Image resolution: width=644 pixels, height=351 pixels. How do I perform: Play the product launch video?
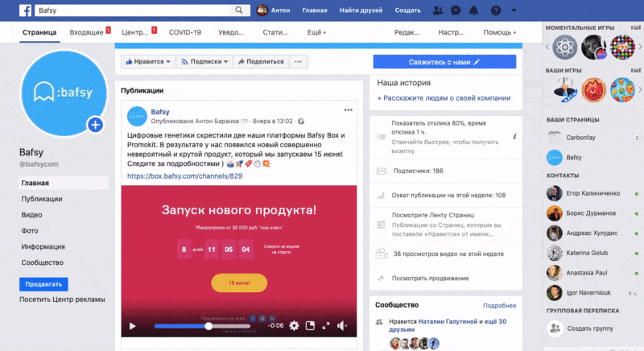point(132,326)
